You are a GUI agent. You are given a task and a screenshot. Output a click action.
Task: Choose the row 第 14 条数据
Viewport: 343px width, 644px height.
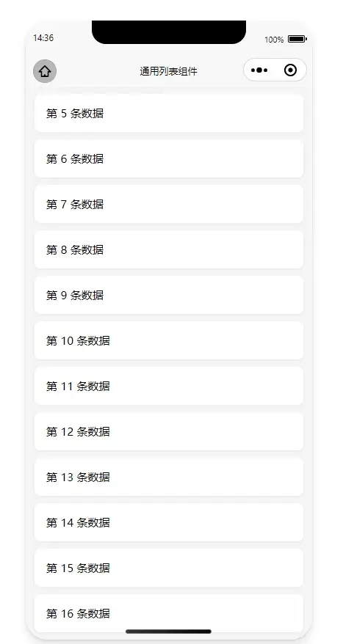coord(169,522)
